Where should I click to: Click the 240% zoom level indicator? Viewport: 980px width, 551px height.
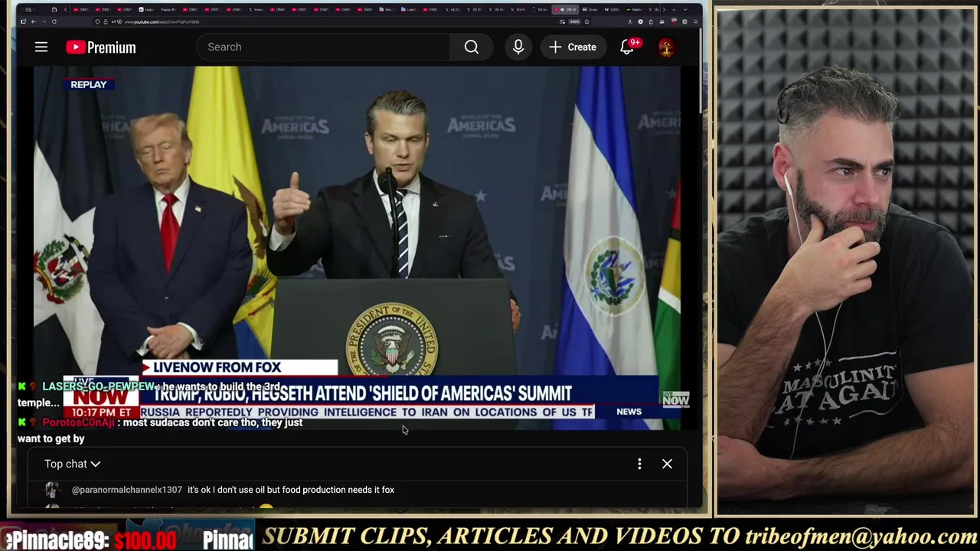[x=574, y=21]
